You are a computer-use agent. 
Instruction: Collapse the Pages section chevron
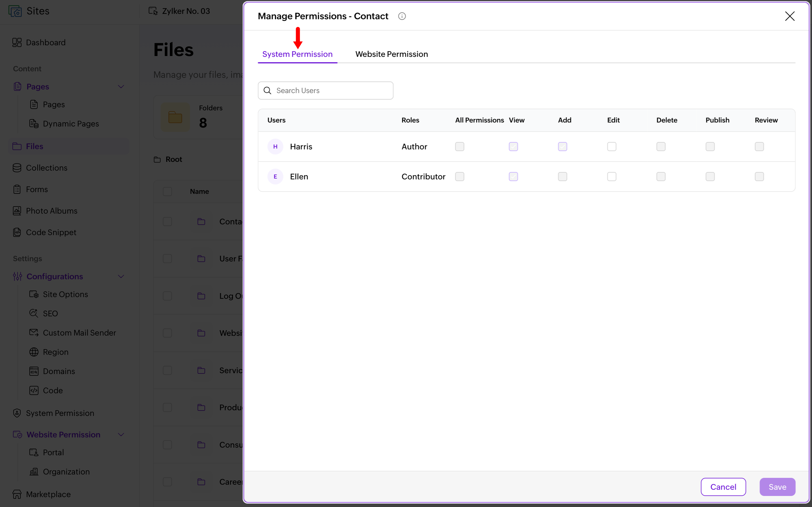(x=121, y=87)
